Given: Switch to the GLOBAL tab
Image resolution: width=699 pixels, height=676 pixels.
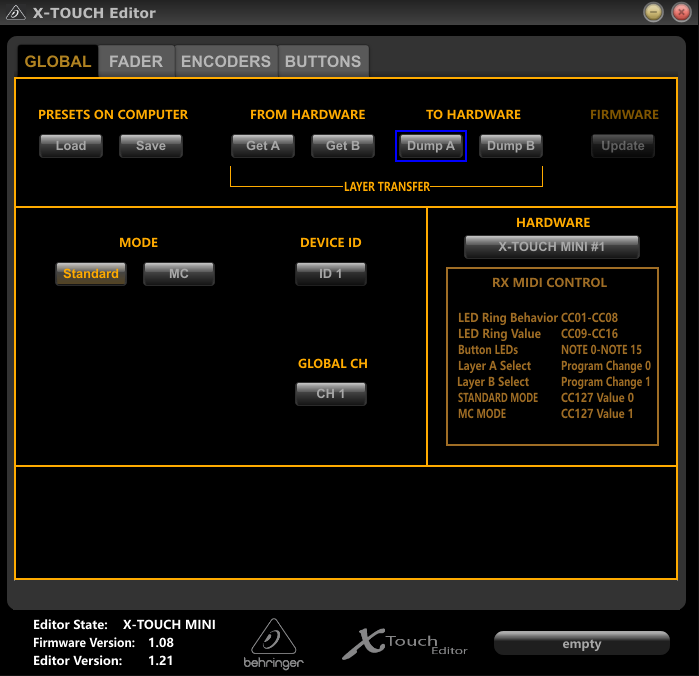Looking at the screenshot, I should 58,61.
